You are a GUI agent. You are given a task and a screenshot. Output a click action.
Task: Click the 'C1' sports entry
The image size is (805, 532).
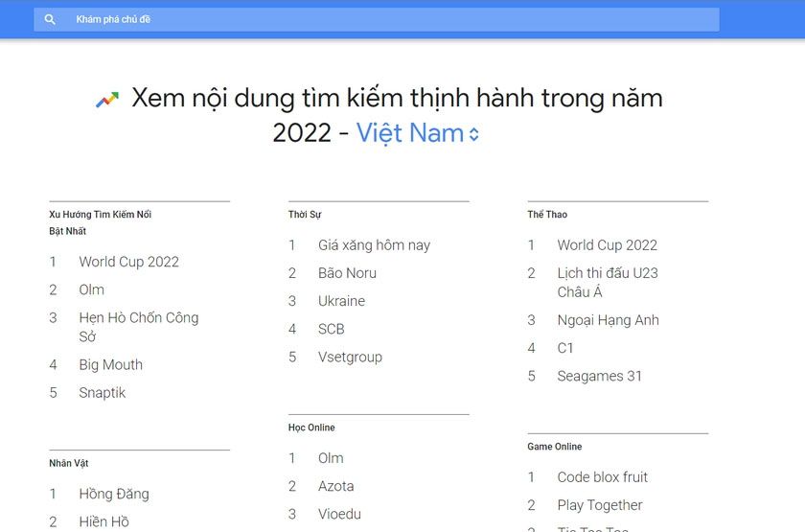point(565,348)
